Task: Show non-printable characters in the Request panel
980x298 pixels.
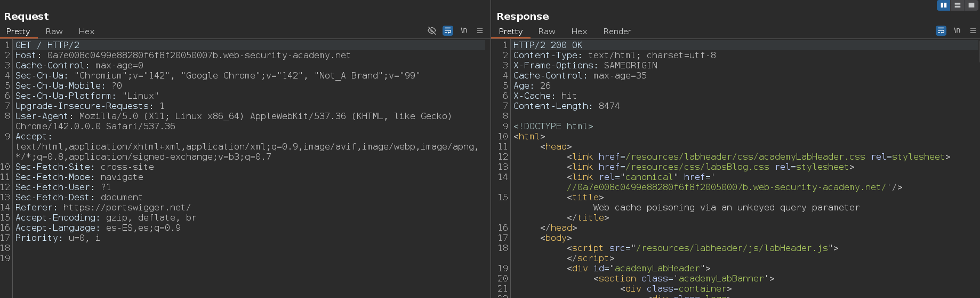Action: (x=464, y=30)
